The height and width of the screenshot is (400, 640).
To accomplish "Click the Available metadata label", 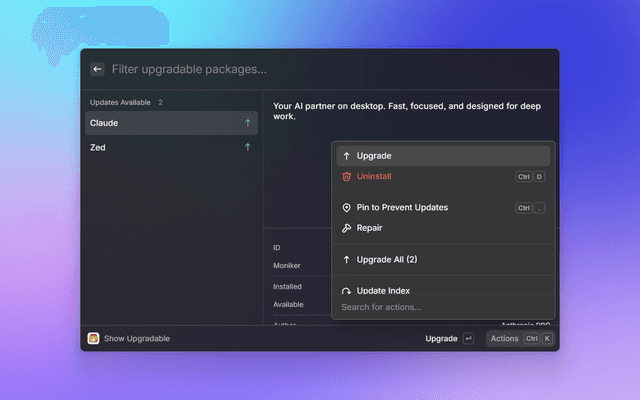I will 288,304.
